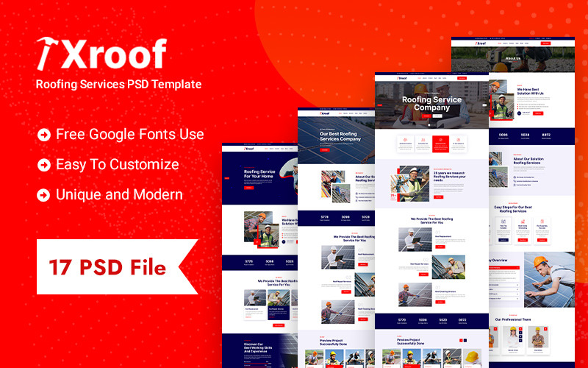
Task: Click the Xroof logo in the leftmost mockup header
Action: point(249,149)
